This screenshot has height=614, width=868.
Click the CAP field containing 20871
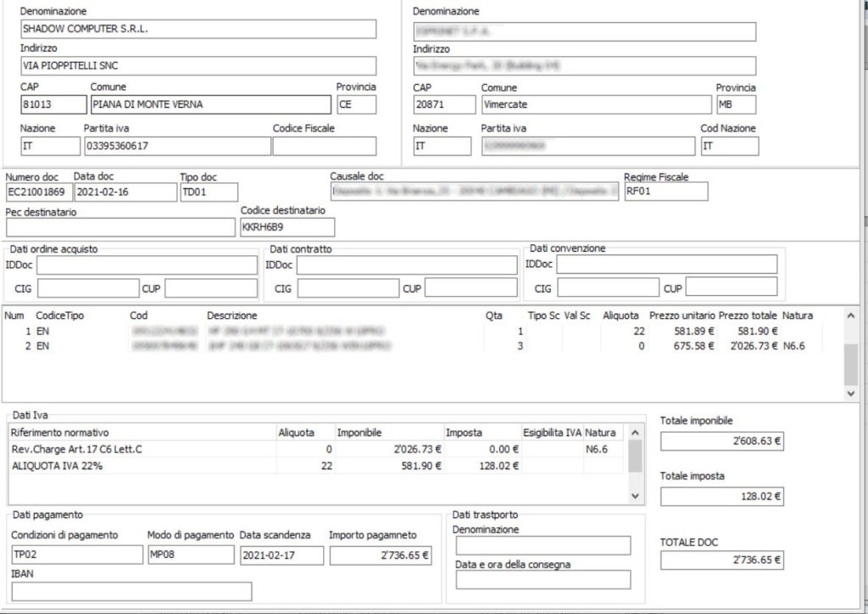coord(444,104)
